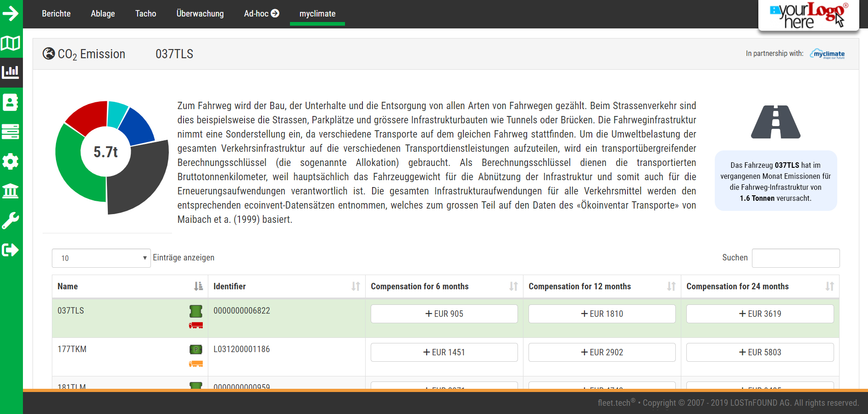Click the 1.6 Tonnen emissions info box
The height and width of the screenshot is (414, 868).
click(x=776, y=181)
